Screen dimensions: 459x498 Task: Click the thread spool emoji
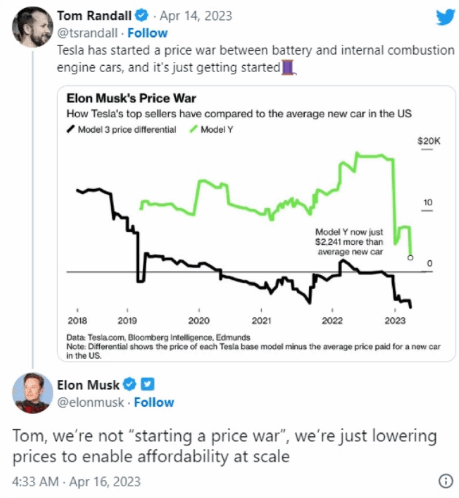point(288,67)
